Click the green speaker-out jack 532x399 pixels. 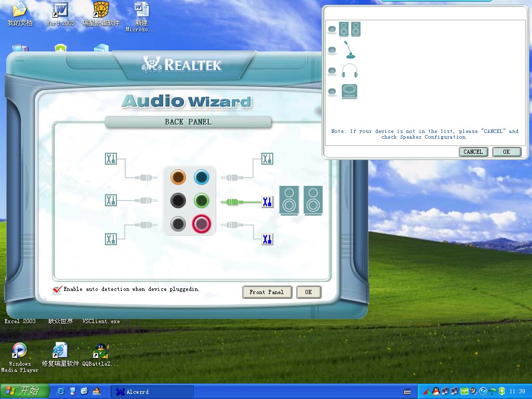pyautogui.click(x=201, y=201)
